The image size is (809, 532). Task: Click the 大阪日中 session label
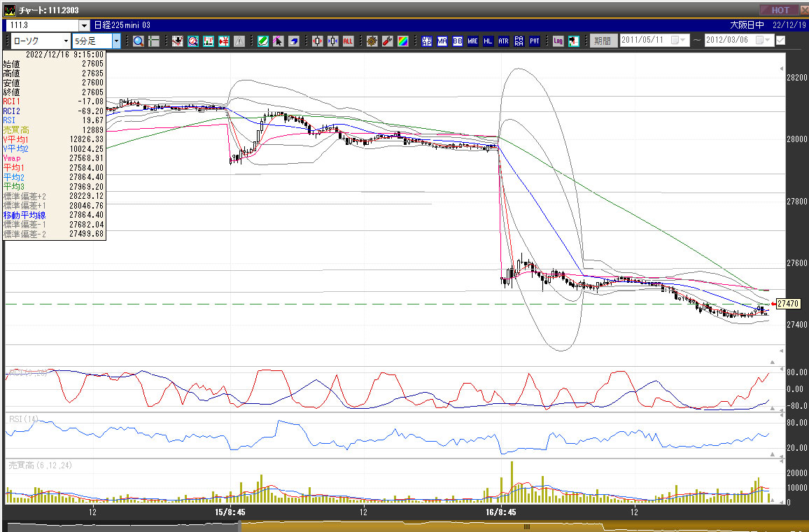click(747, 25)
